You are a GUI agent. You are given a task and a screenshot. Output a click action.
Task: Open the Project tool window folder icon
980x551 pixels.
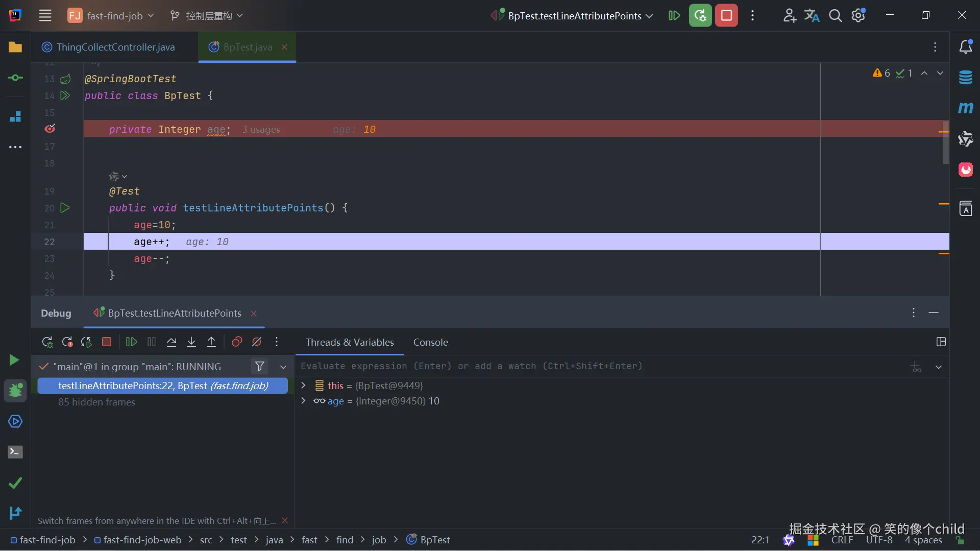pos(15,47)
